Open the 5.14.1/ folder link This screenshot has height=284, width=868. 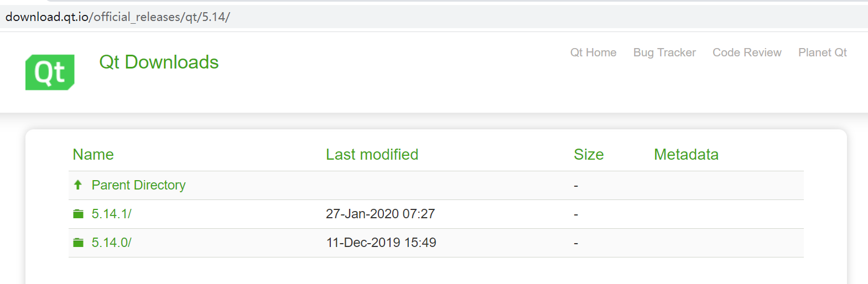click(x=111, y=214)
